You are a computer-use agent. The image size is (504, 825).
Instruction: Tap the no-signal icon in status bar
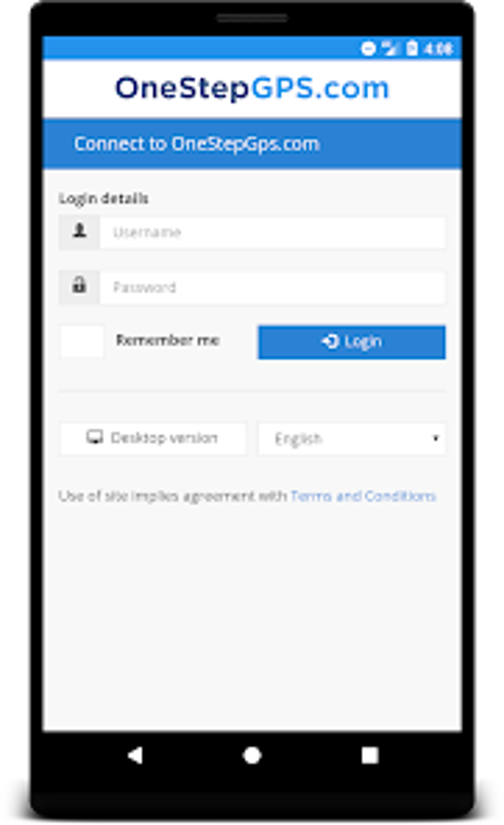[x=390, y=48]
